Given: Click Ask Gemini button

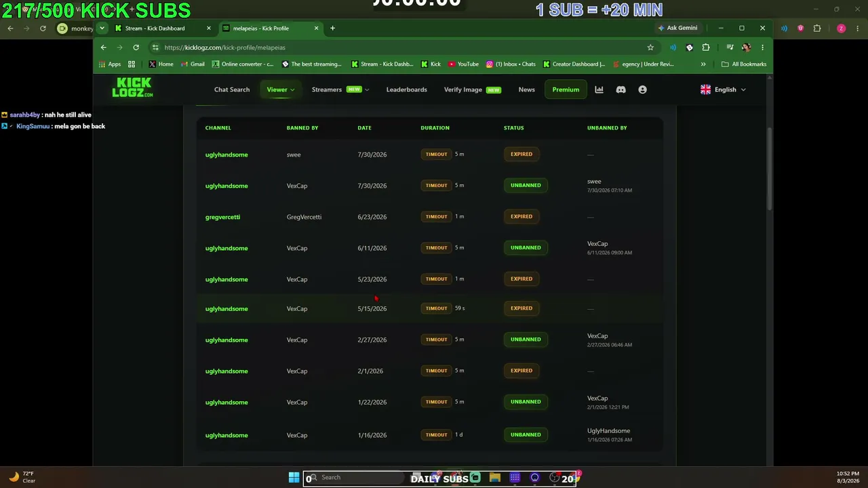Looking at the screenshot, I should [x=677, y=28].
